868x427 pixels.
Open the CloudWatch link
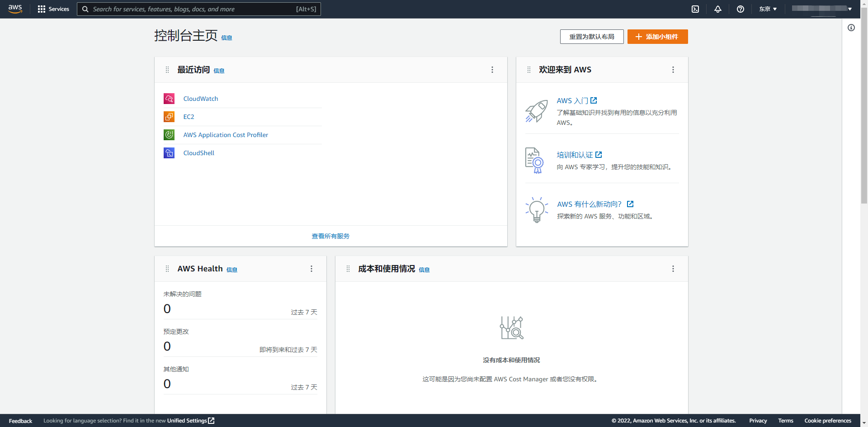point(201,99)
